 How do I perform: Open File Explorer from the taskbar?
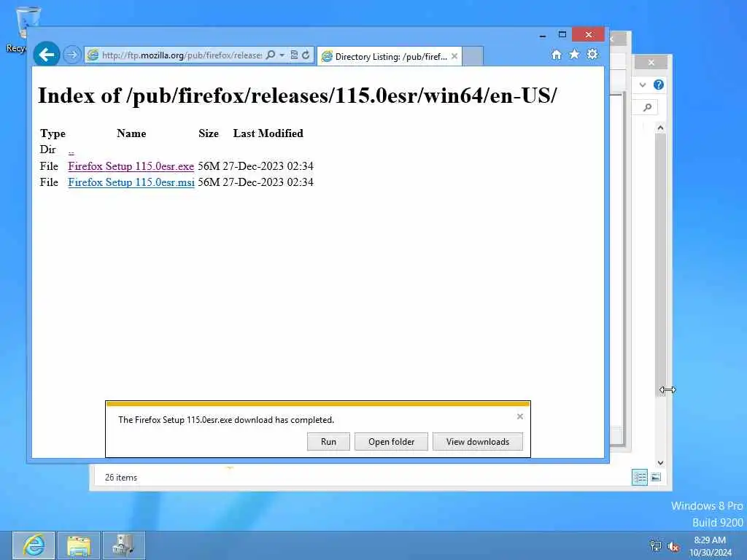click(79, 545)
